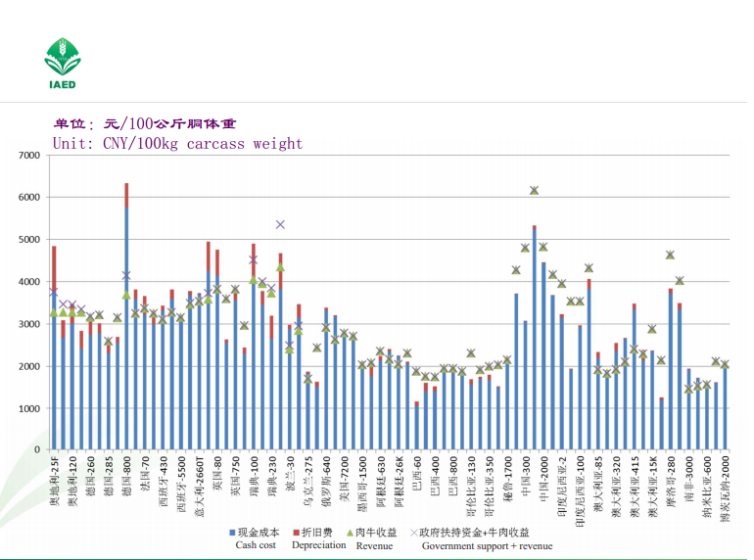This screenshot has height=560, width=754.
Task: Click the IAED logo
Action: pyautogui.click(x=62, y=63)
